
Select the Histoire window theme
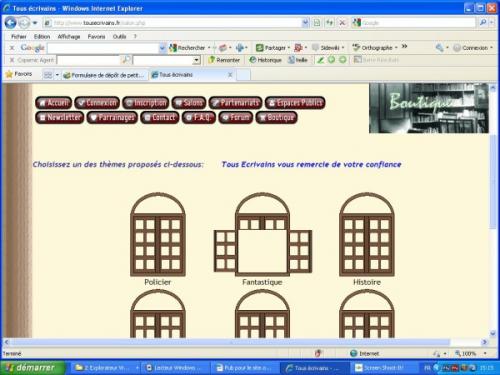[x=367, y=234]
